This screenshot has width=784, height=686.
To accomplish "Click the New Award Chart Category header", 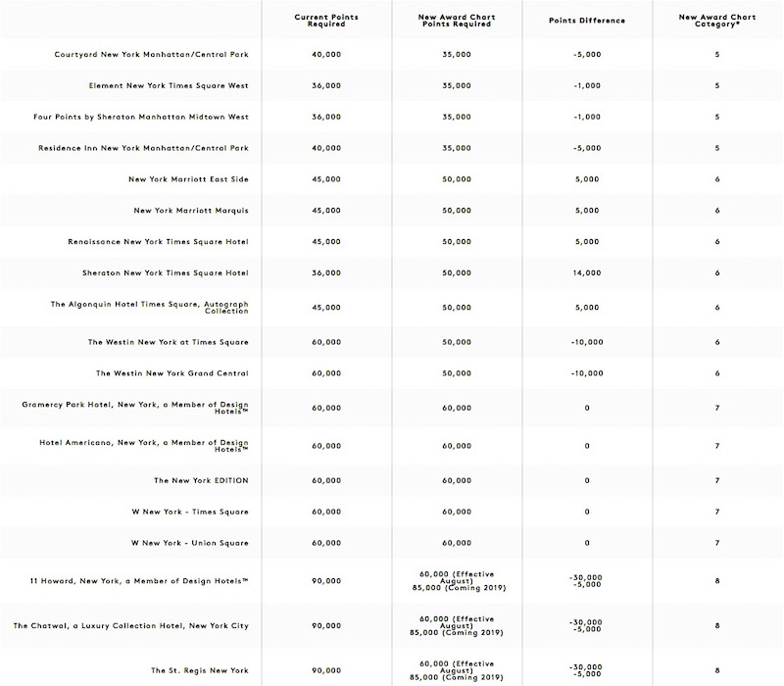I will coord(717,21).
